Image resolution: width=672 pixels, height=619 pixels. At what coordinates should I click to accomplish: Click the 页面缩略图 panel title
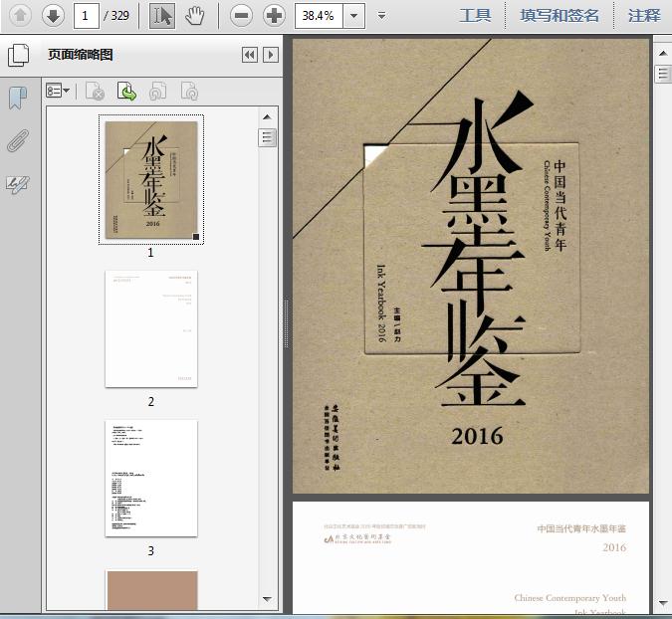click(81, 55)
